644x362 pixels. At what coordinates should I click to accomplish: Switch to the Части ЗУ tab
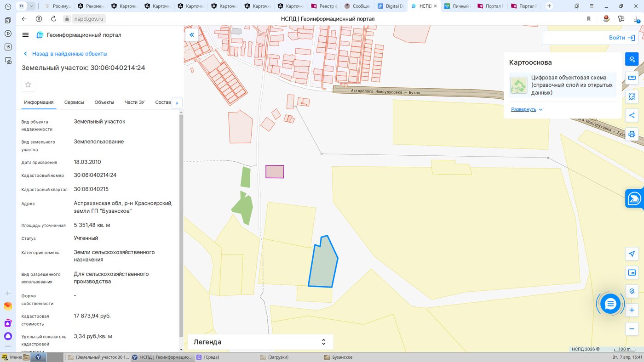134,102
